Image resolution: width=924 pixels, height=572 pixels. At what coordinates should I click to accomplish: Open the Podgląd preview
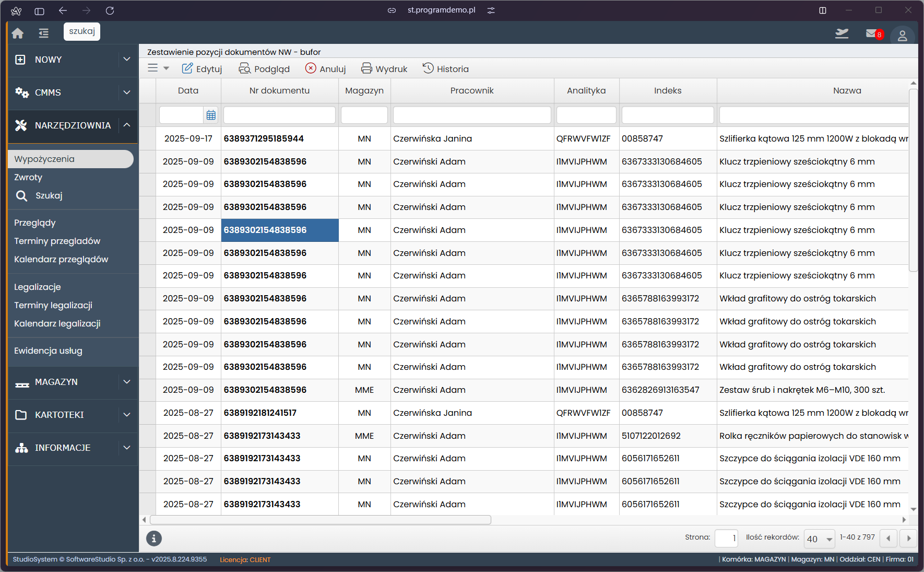click(264, 69)
